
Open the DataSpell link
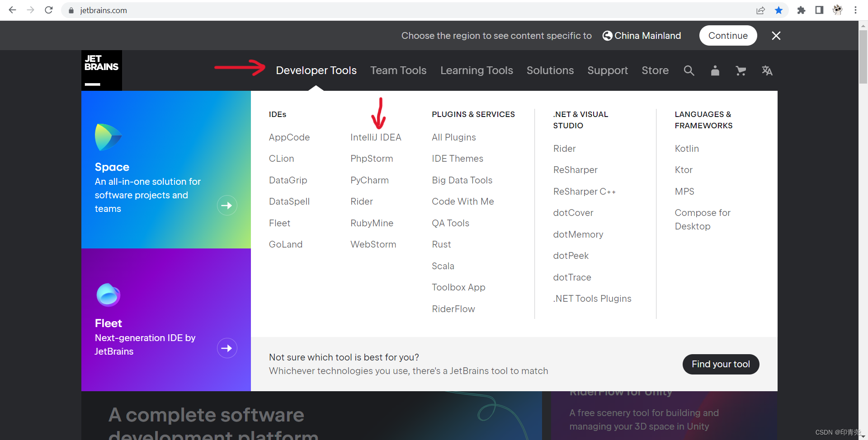289,201
